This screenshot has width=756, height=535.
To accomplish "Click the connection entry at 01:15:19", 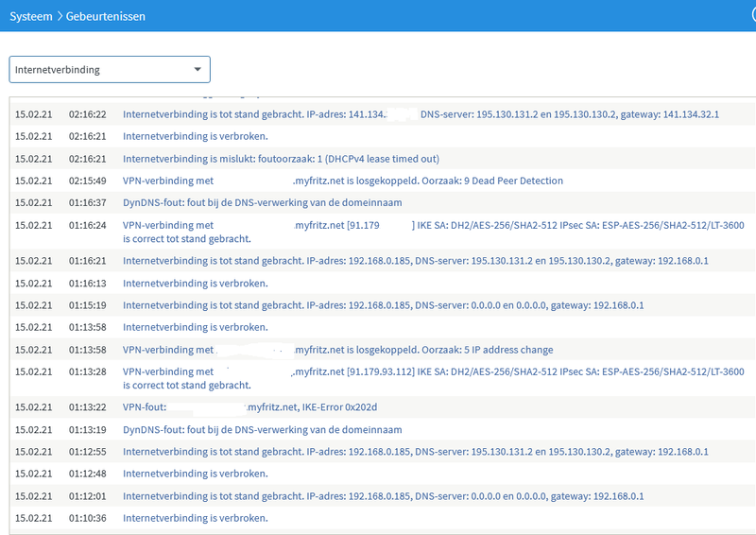I will [383, 305].
